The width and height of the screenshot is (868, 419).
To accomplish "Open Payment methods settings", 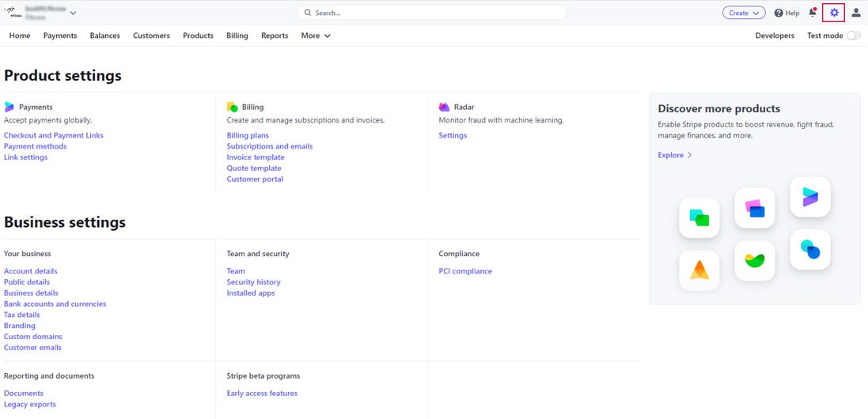I will pyautogui.click(x=35, y=146).
